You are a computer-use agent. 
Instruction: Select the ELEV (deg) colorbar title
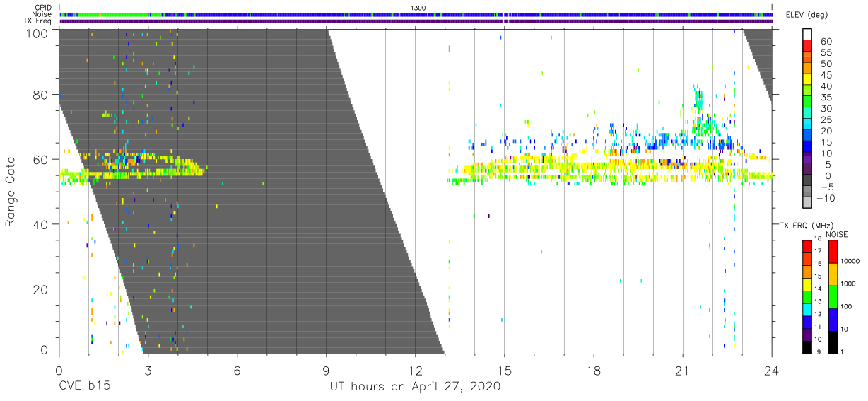809,15
